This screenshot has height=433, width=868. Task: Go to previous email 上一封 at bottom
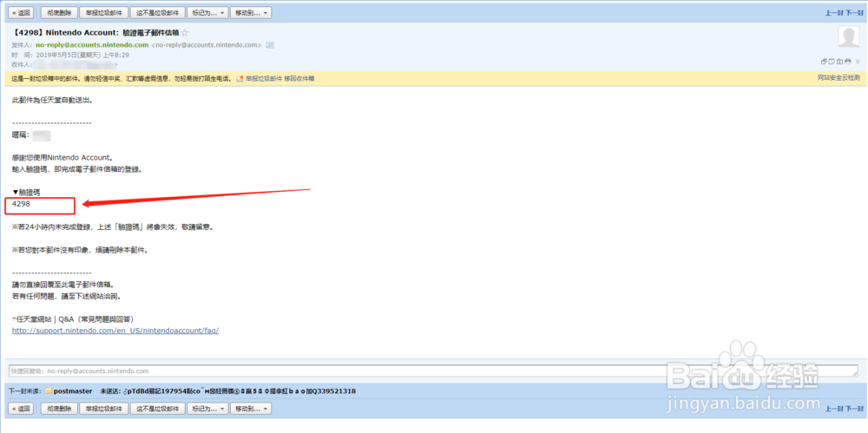click(833, 410)
